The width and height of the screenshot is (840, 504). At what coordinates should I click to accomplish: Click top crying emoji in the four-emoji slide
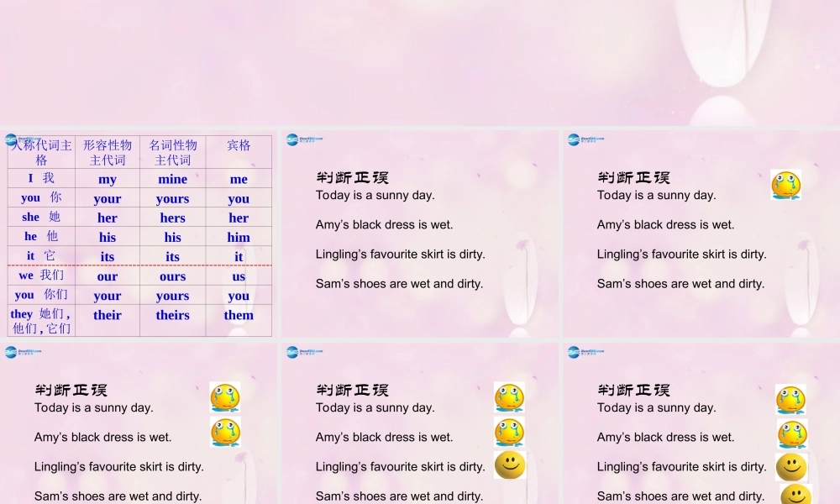(x=790, y=400)
